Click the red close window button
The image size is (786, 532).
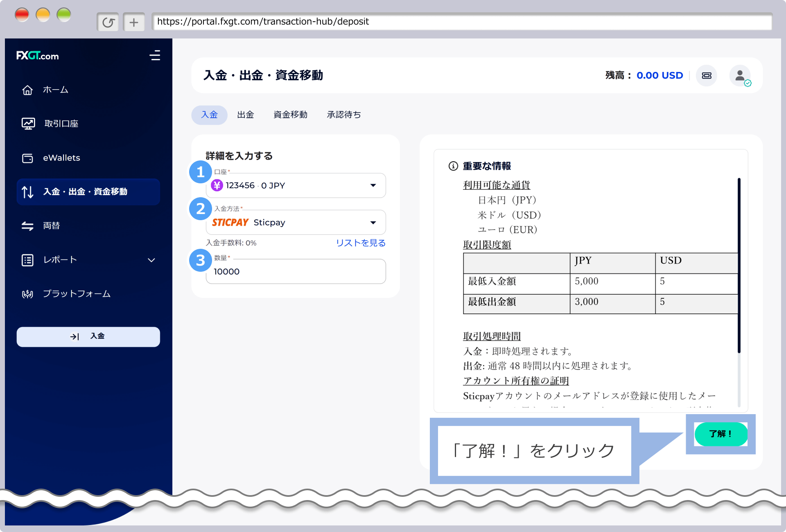click(22, 15)
